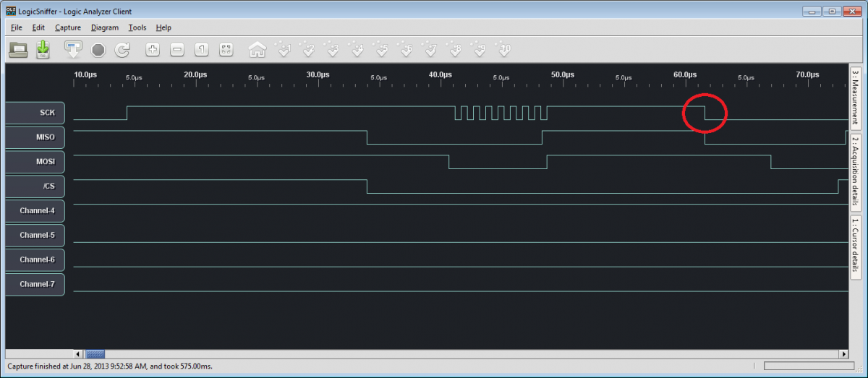This screenshot has width=868, height=378.
Task: Click the status bar progress bar
Action: (x=810, y=366)
